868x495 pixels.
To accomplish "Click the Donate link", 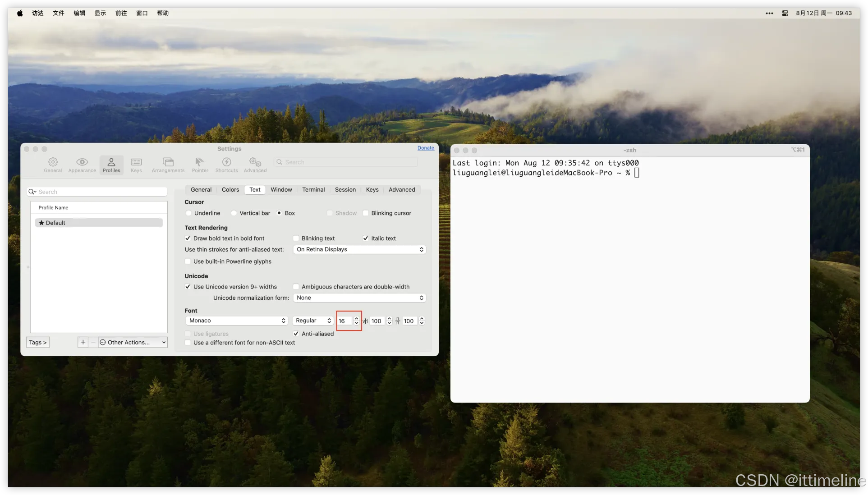I will [425, 148].
